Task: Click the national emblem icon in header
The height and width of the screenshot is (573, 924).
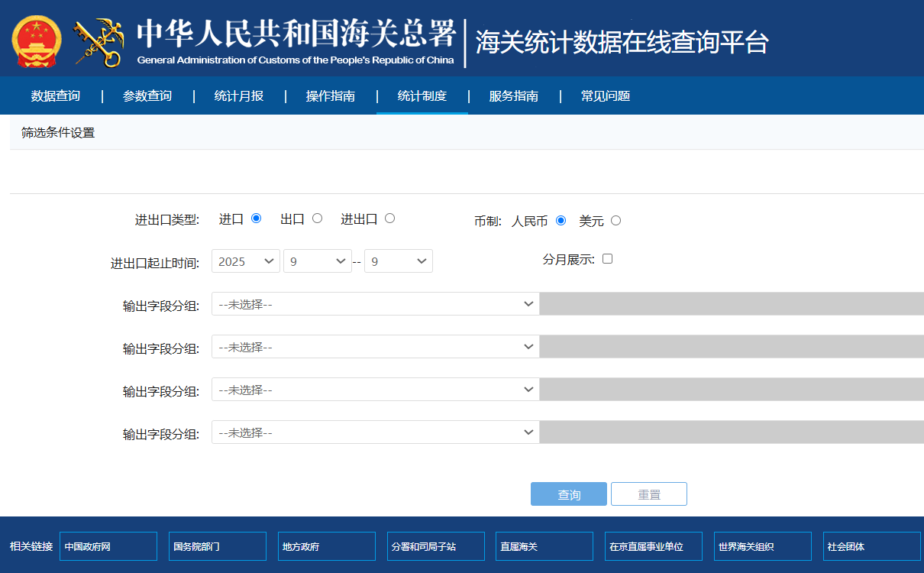Action: [37, 41]
